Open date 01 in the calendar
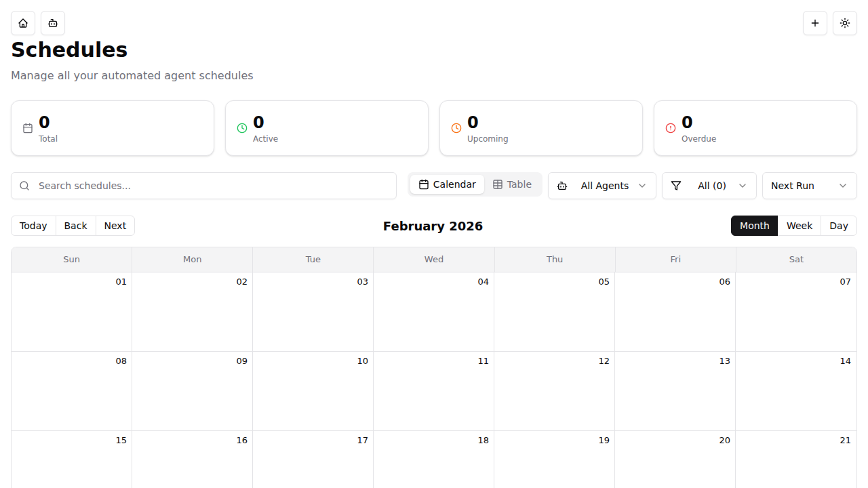The width and height of the screenshot is (868, 488). point(121,281)
